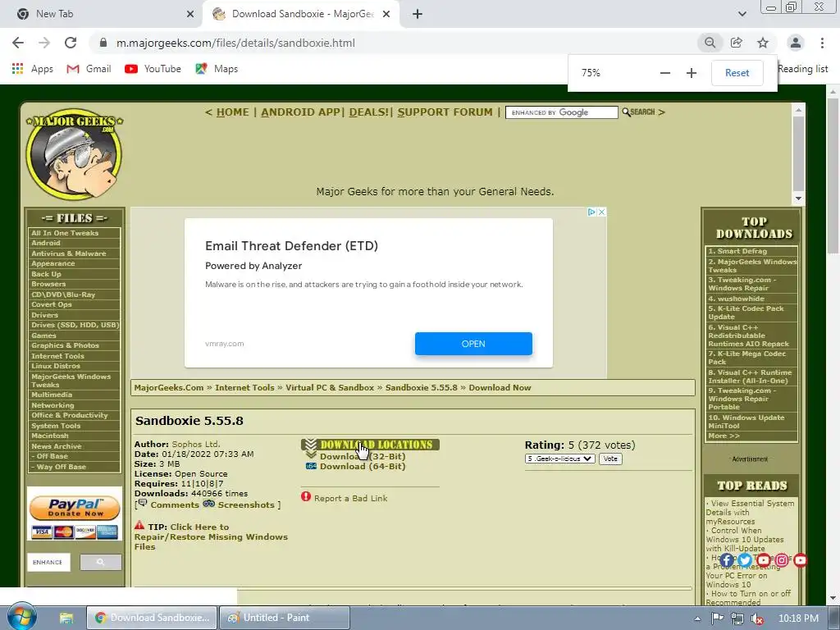Open the Instagram social icon
This screenshot has width=840, height=630.
[782, 560]
